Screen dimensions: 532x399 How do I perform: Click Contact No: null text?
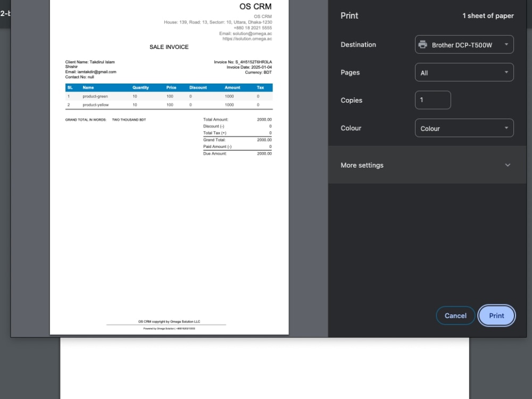pos(79,77)
